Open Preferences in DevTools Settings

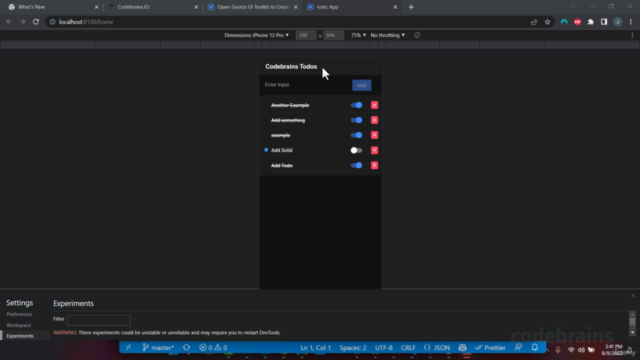(x=19, y=314)
